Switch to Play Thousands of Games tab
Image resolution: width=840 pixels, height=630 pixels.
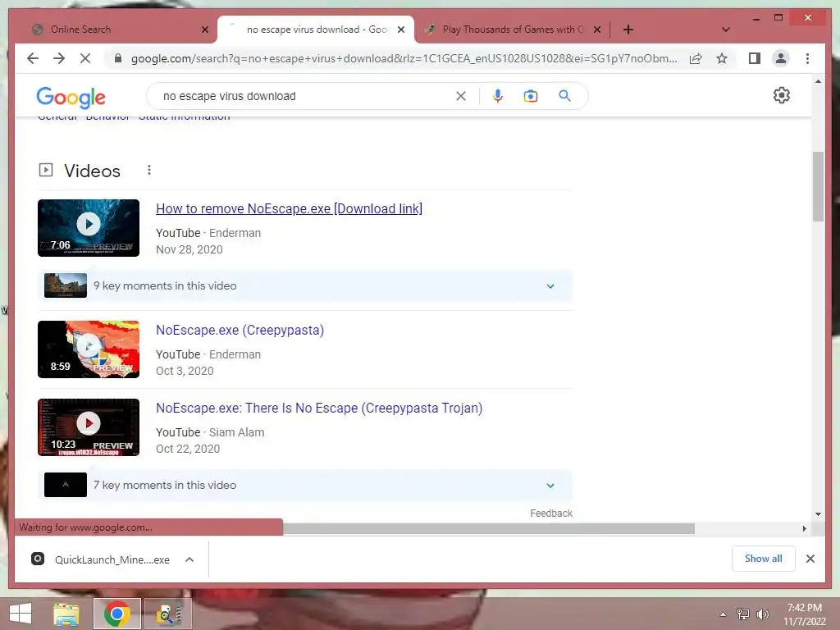tap(511, 30)
